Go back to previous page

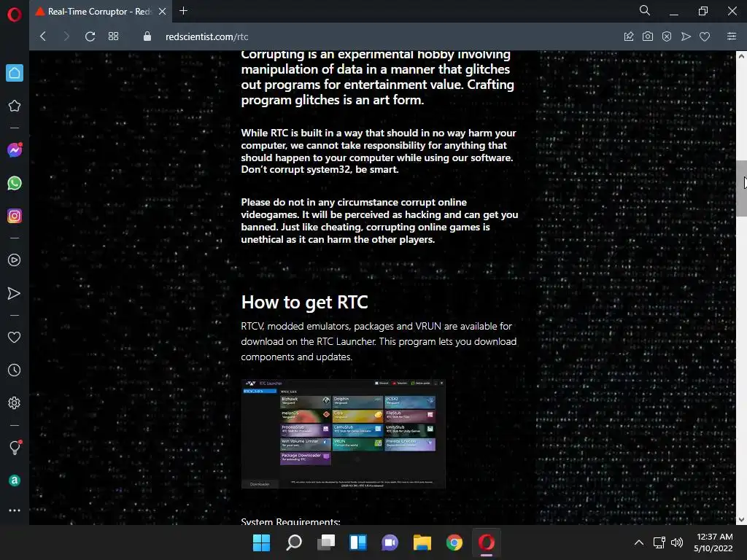pos(43,36)
